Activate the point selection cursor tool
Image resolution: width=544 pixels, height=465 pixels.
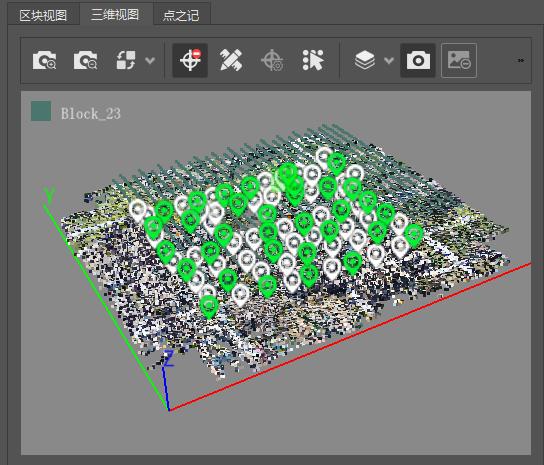coord(313,60)
